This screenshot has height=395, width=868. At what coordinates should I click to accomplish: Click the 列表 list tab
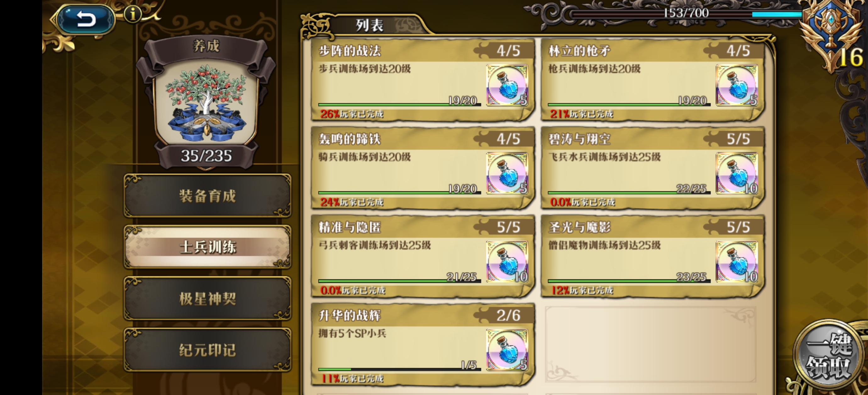tap(369, 25)
